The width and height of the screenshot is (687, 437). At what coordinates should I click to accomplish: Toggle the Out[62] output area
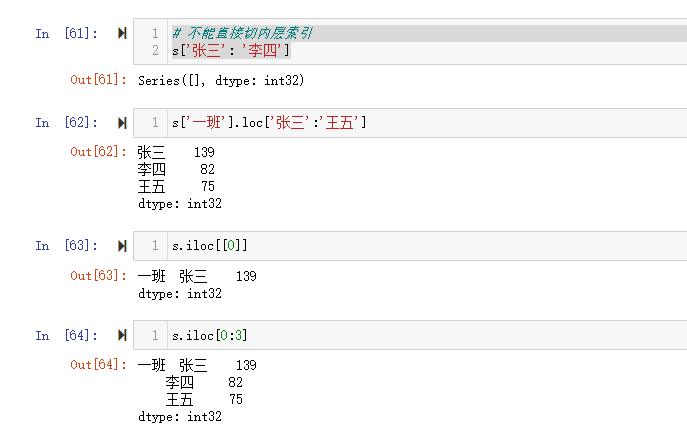click(98, 152)
